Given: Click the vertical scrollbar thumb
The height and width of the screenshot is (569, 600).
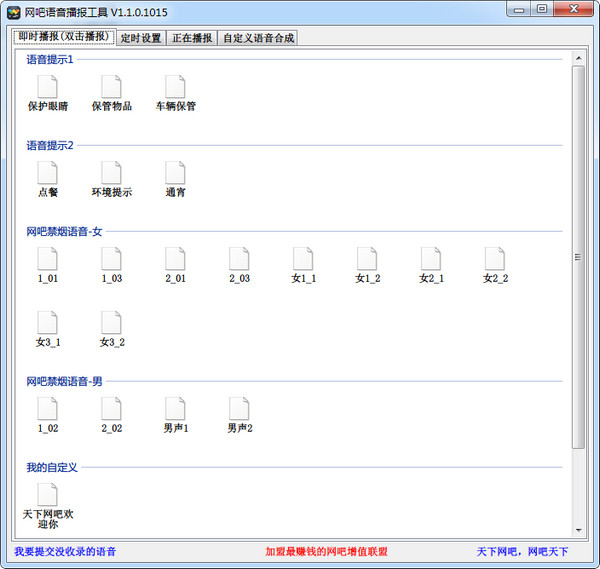Looking at the screenshot, I should point(578,257).
